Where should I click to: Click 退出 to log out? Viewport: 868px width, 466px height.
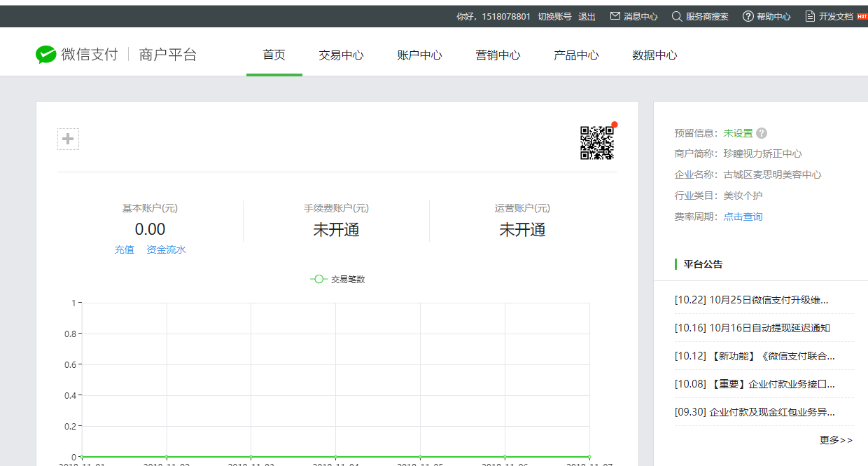click(587, 16)
